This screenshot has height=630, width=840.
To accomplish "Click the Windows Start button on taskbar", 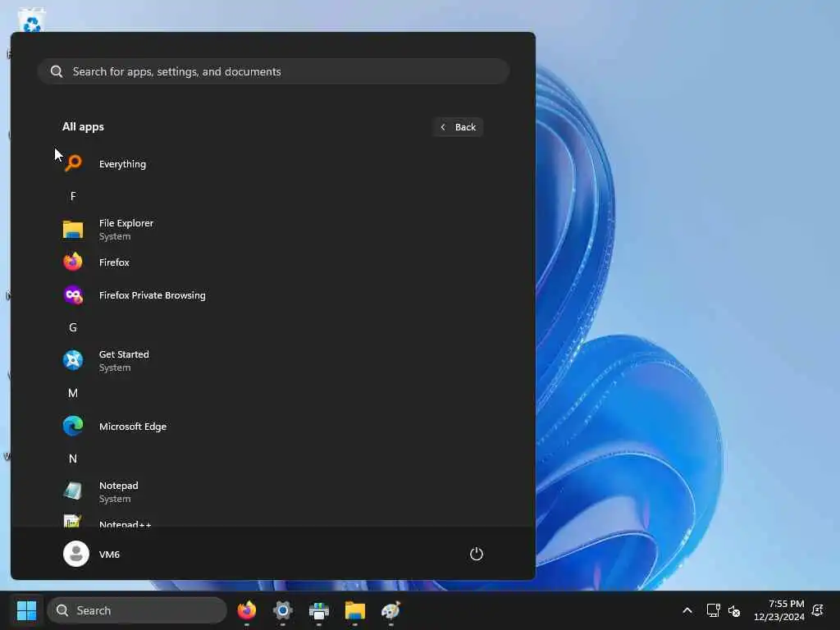I will [x=27, y=610].
